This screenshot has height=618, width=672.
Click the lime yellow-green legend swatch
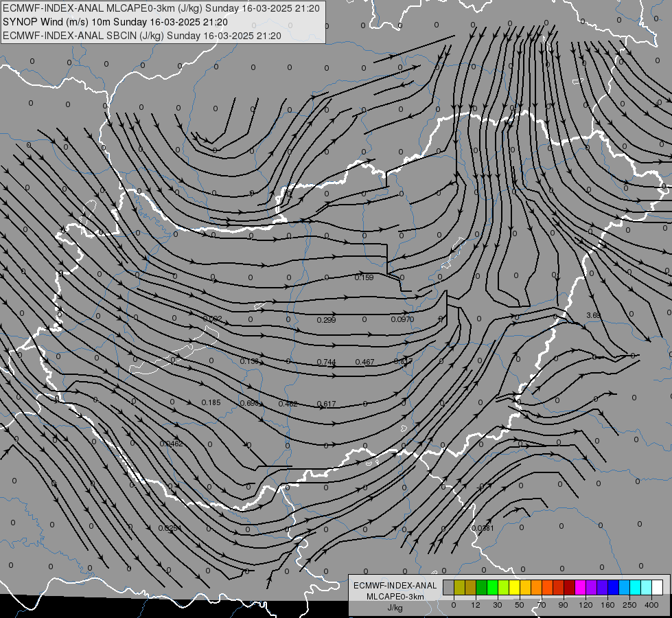click(504, 587)
